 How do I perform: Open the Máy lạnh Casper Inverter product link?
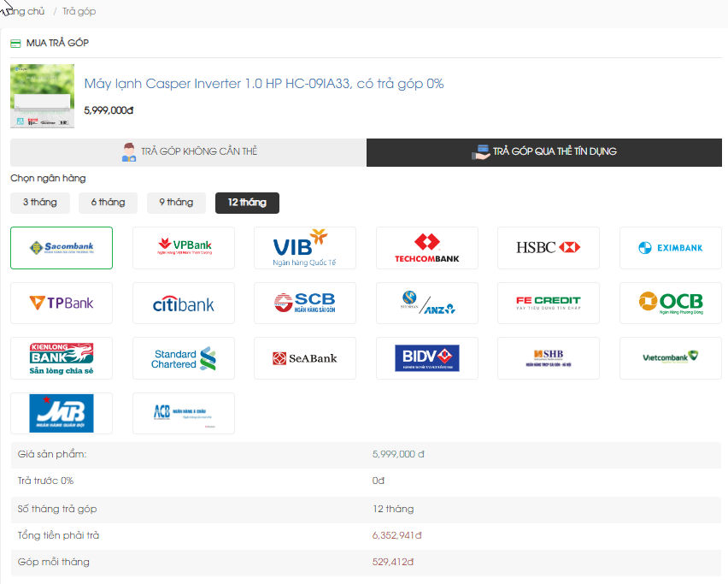[264, 84]
